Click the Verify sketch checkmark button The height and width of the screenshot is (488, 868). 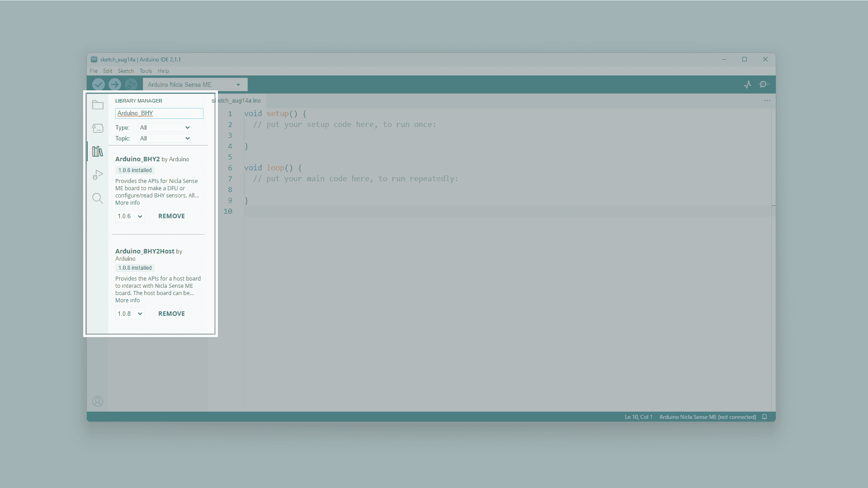tap(98, 84)
